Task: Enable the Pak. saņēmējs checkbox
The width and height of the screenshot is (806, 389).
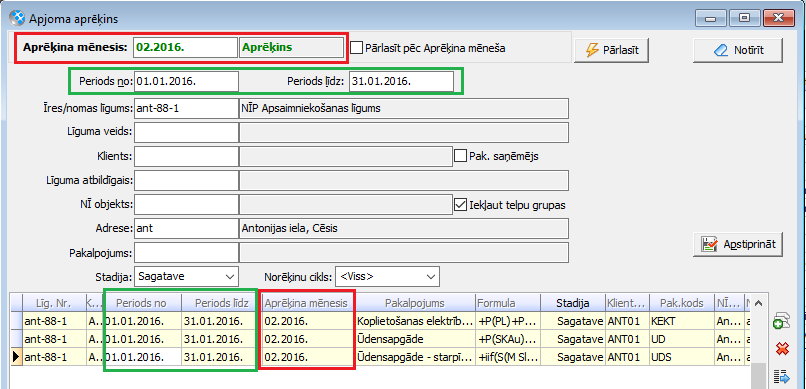Action: click(x=461, y=156)
